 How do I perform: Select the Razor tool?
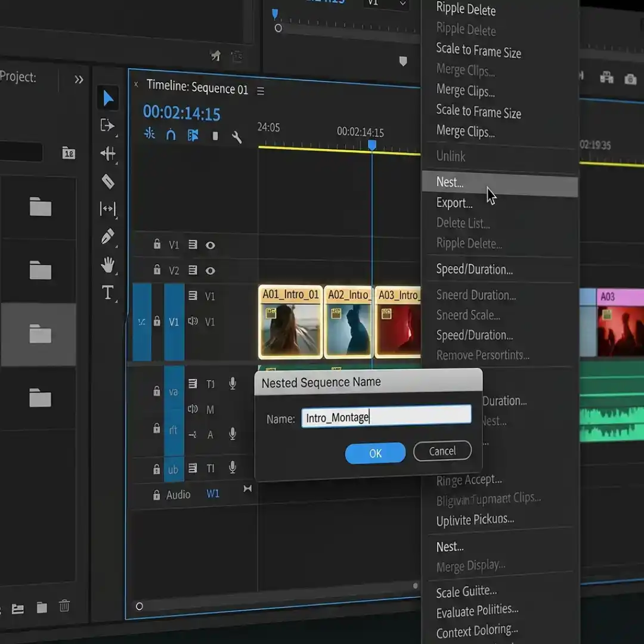click(x=108, y=181)
